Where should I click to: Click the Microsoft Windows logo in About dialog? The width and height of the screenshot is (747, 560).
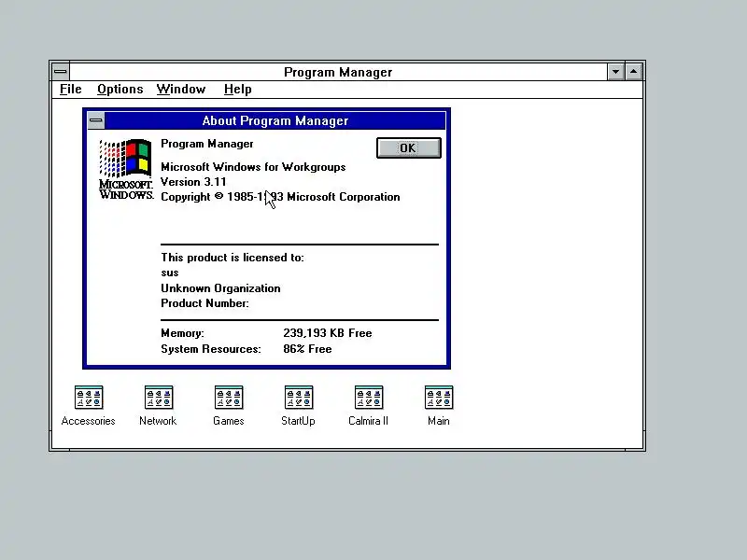[126, 169]
